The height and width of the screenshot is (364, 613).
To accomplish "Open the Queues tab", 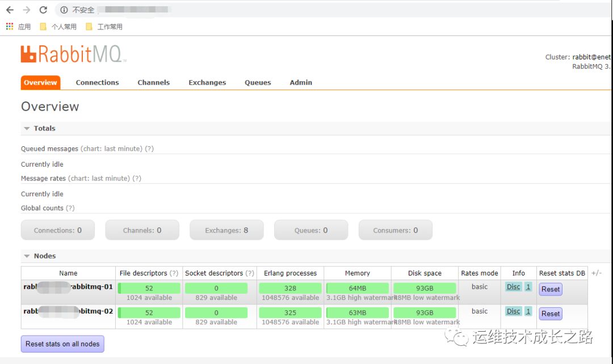I will [258, 82].
